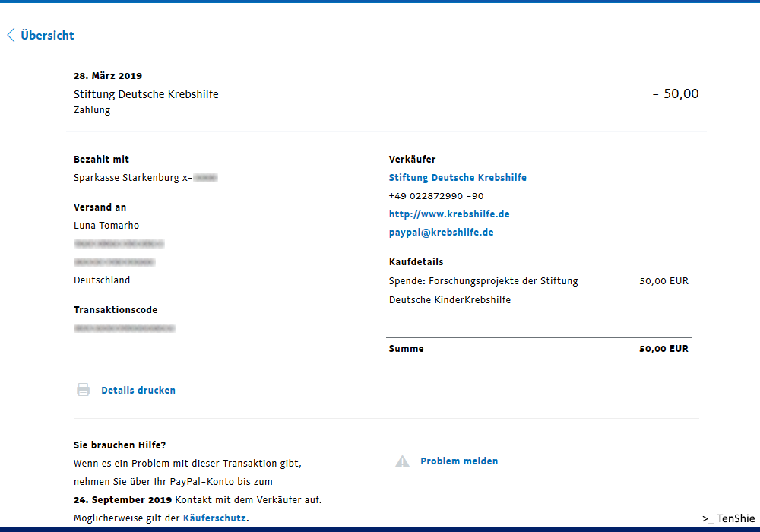
Task: Click the Deutsche KinderKrebshilfe line
Action: coord(450,300)
